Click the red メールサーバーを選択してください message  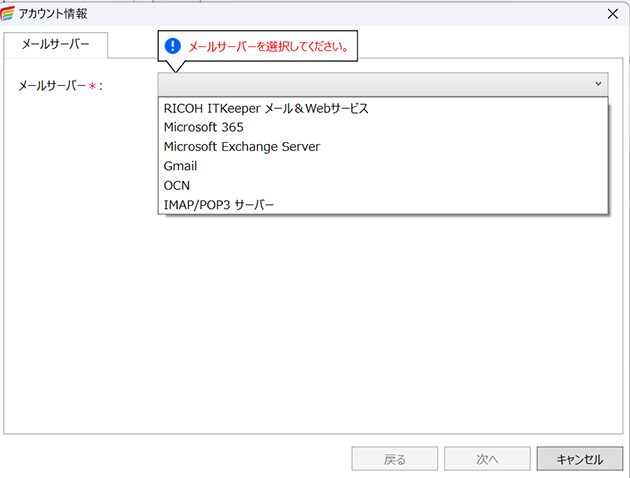pos(268,46)
